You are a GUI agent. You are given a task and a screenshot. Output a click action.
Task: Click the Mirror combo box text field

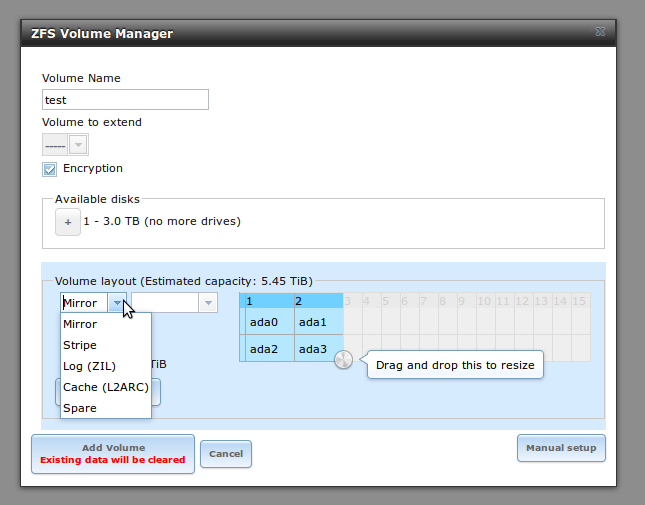point(84,303)
